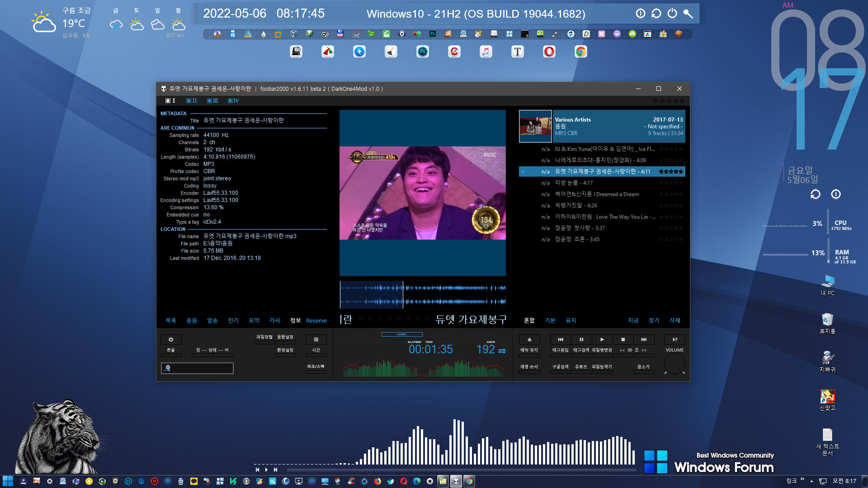Image resolution: width=868 pixels, height=488 pixels.
Task: Select playlist track 장윤정 첫사랑 - 3:37
Action: (x=602, y=228)
